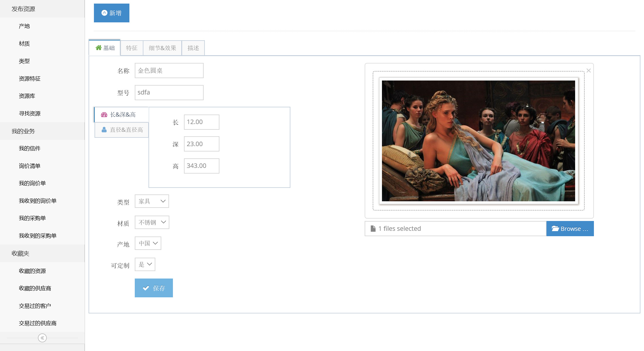This screenshot has width=644, height=351.
Task: Click the 名称 input field
Action: pos(169,70)
